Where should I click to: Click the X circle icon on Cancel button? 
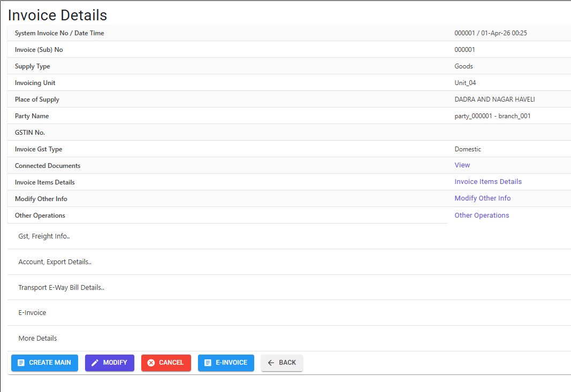click(151, 363)
